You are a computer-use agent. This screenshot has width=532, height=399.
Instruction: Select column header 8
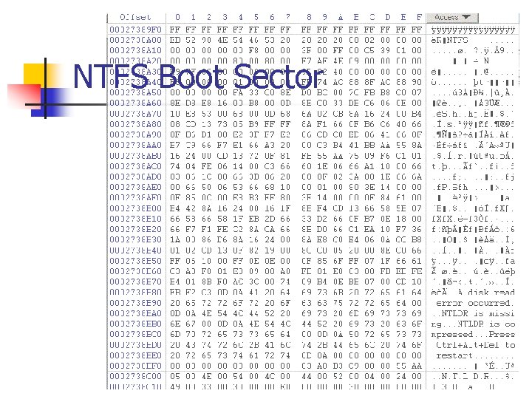coord(309,17)
